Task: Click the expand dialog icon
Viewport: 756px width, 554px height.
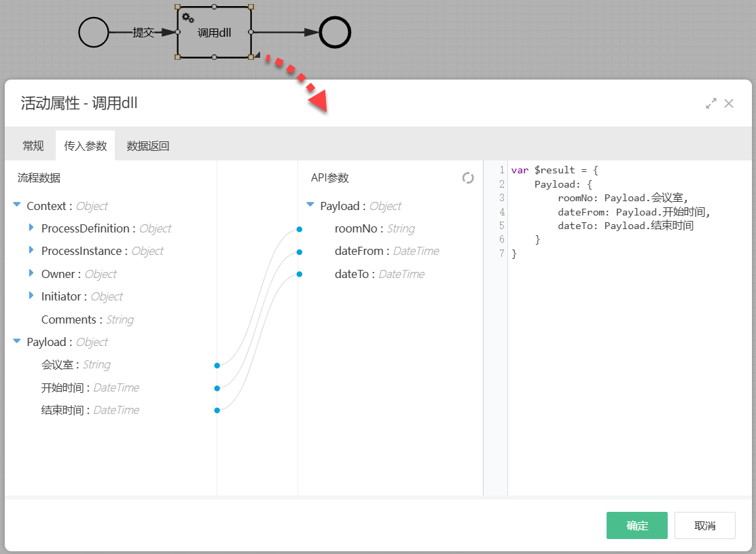Action: pos(711,103)
